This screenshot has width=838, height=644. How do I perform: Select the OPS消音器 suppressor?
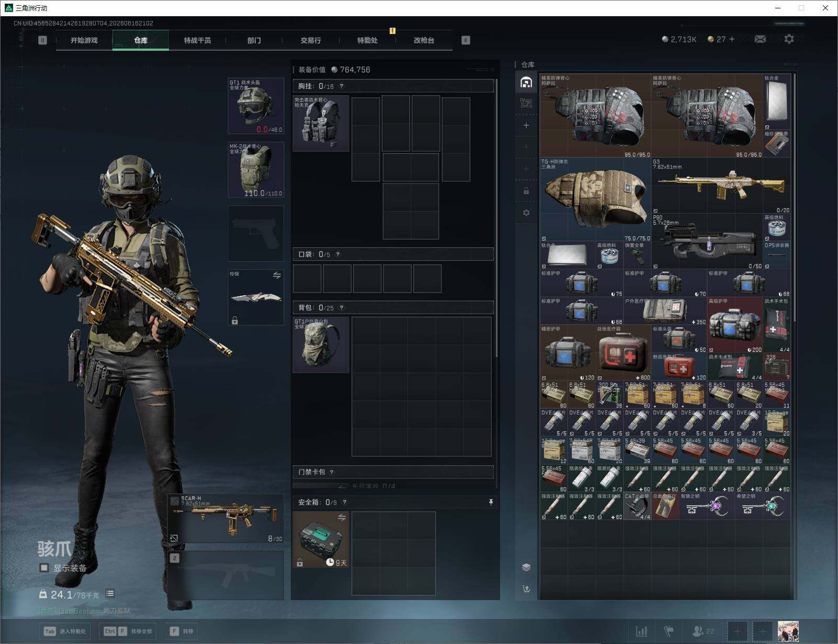pyautogui.click(x=776, y=256)
